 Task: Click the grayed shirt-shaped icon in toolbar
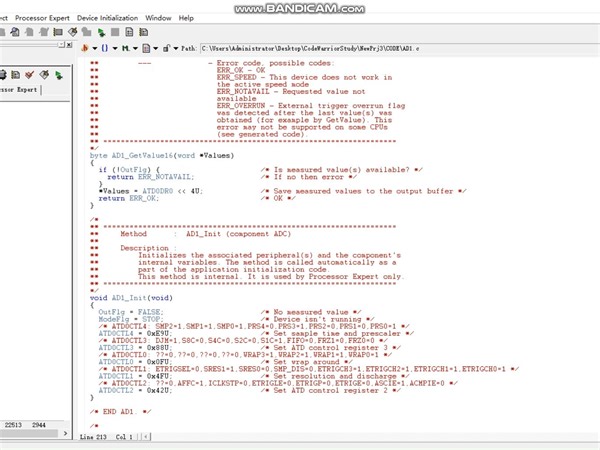(44, 32)
